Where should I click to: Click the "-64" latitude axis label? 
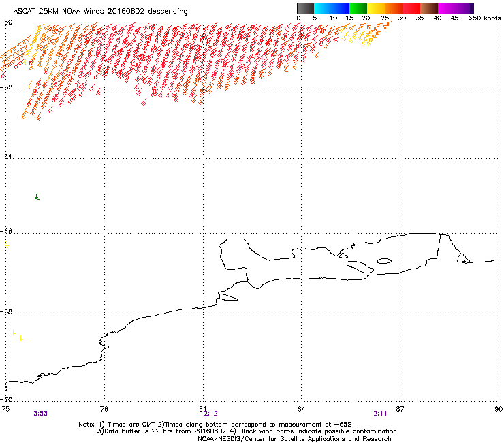(x=6, y=156)
